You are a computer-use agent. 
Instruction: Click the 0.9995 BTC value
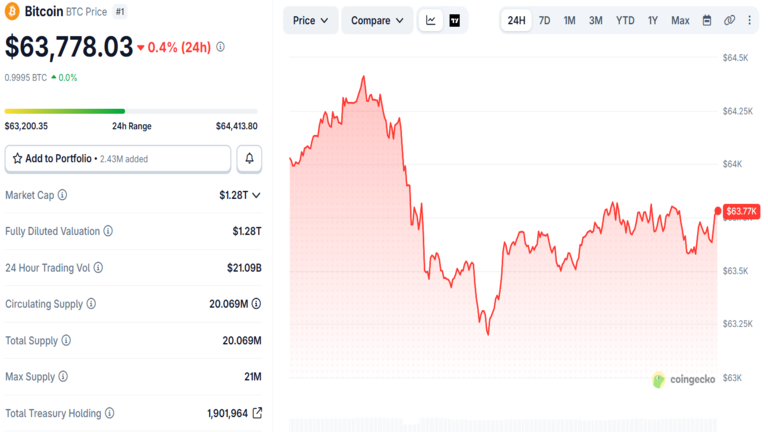(x=25, y=77)
